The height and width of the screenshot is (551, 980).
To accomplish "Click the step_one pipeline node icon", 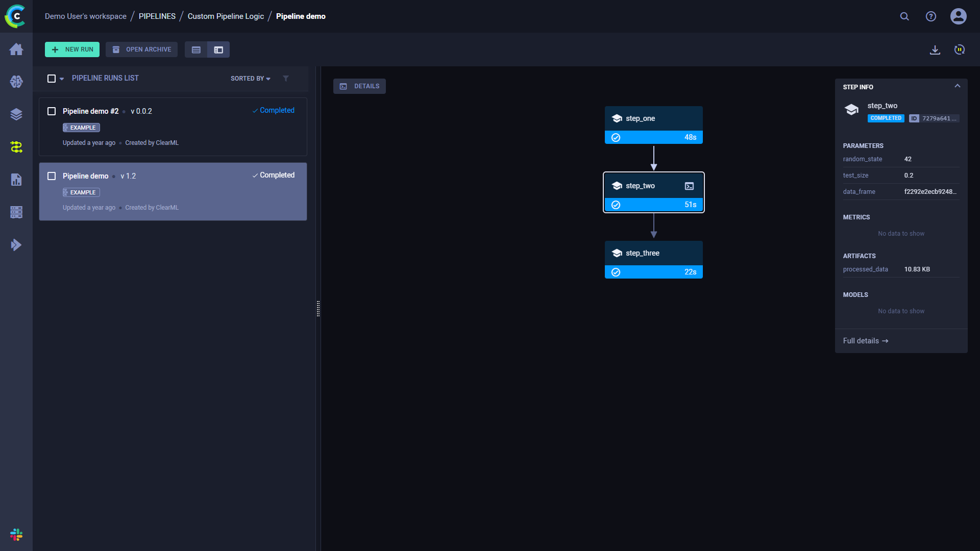I will (617, 118).
